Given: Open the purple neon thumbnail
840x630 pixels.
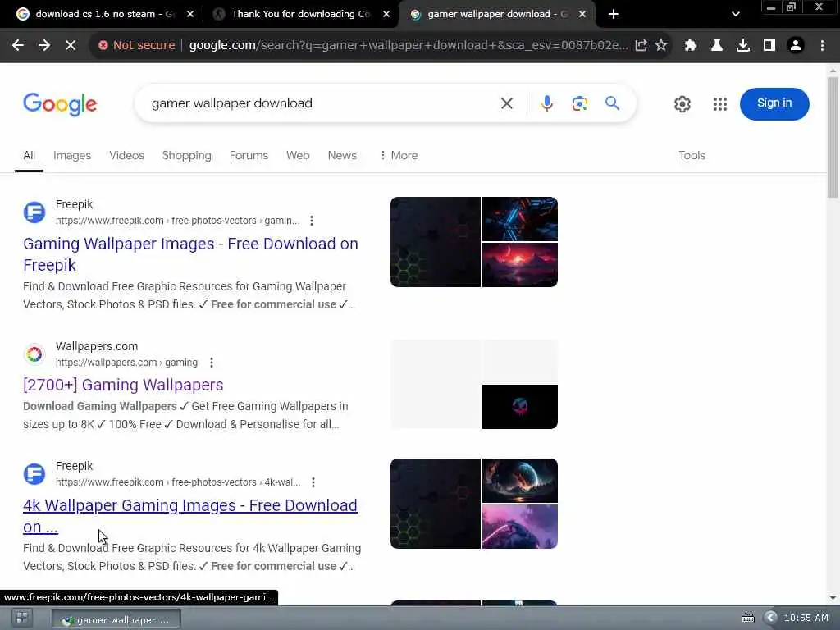Looking at the screenshot, I should point(519,527).
